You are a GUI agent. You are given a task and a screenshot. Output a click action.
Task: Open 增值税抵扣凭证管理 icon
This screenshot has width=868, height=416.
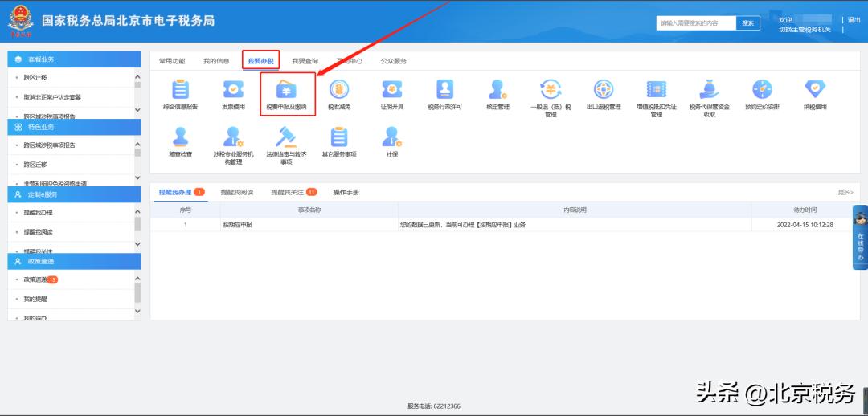[x=656, y=89]
